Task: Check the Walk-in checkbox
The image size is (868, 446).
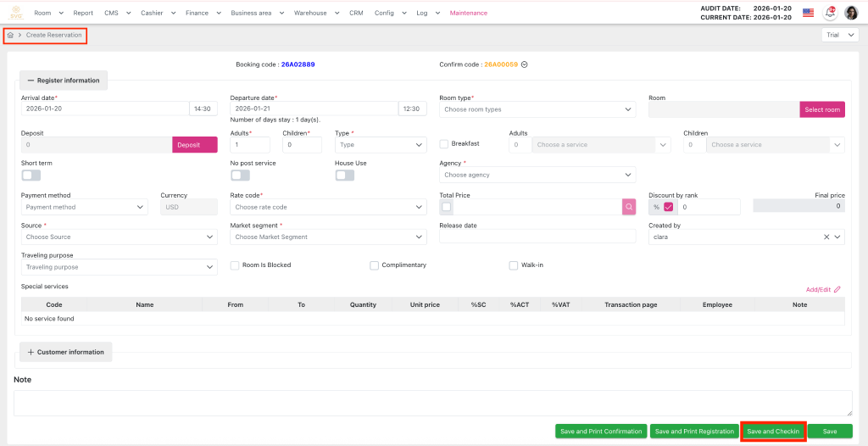Action: 514,265
